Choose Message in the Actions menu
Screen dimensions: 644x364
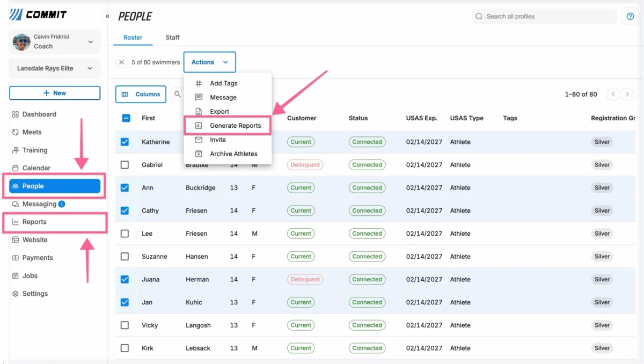tap(228, 97)
